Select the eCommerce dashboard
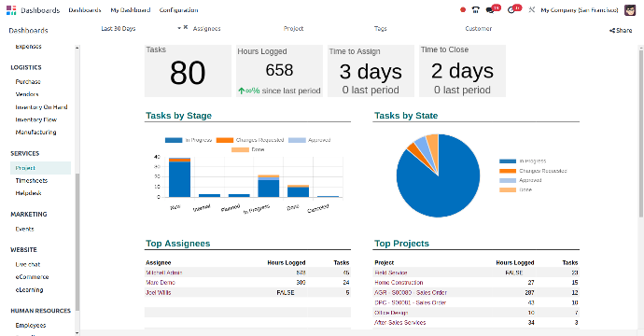 pos(32,277)
